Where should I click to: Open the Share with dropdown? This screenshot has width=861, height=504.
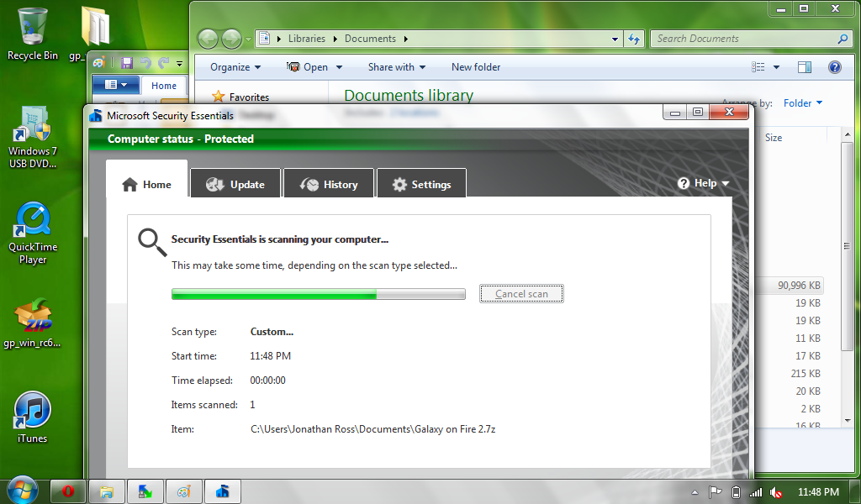pyautogui.click(x=397, y=67)
